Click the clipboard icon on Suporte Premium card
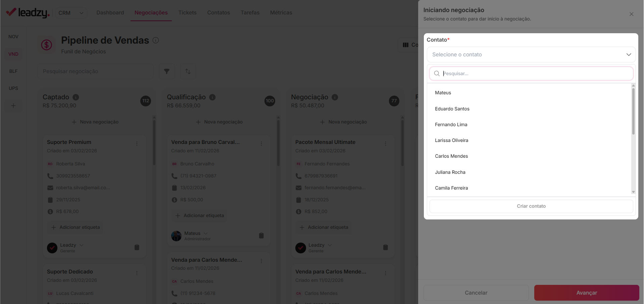This screenshot has height=304, width=644. (137, 248)
